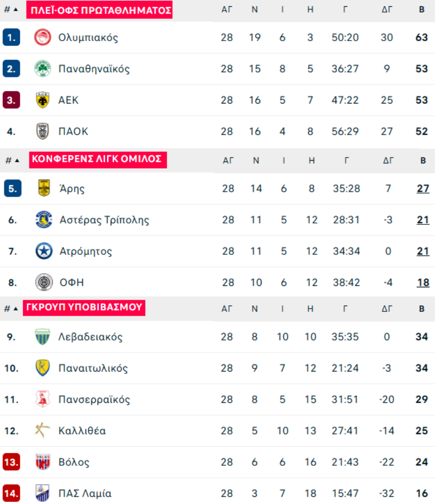Click the B points column header in playoffs

pyautogui.click(x=422, y=10)
